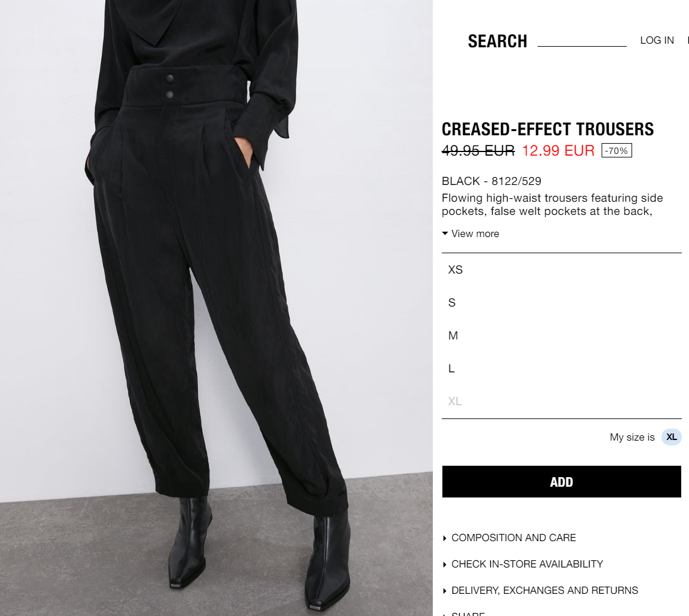Expand Composition and Care section

click(x=514, y=538)
